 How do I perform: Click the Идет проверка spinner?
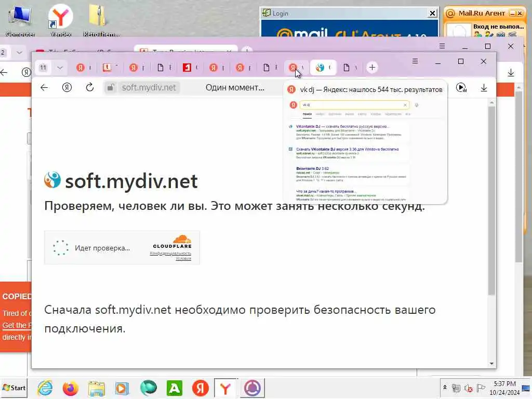tap(60, 248)
